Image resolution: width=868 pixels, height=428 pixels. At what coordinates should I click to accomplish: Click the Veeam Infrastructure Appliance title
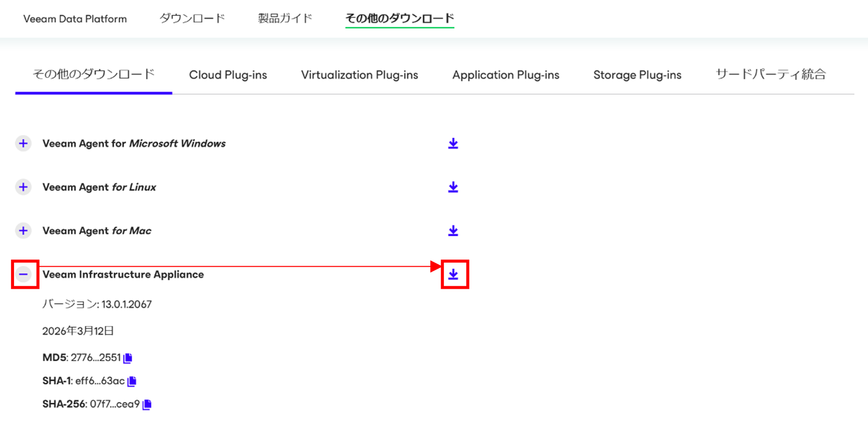123,275
